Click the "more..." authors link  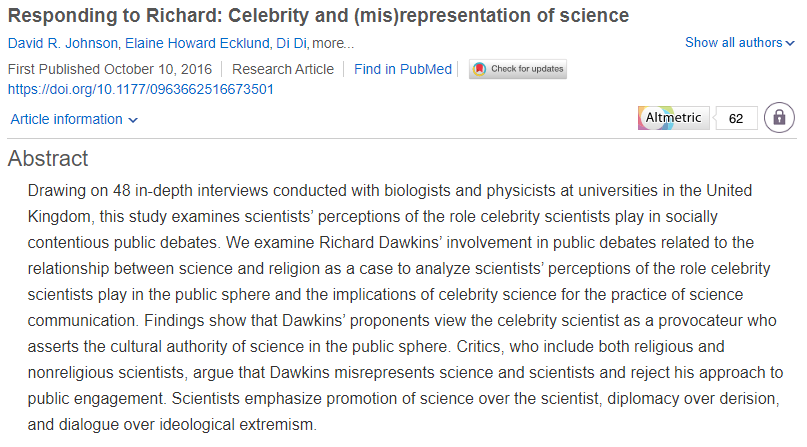pos(333,43)
